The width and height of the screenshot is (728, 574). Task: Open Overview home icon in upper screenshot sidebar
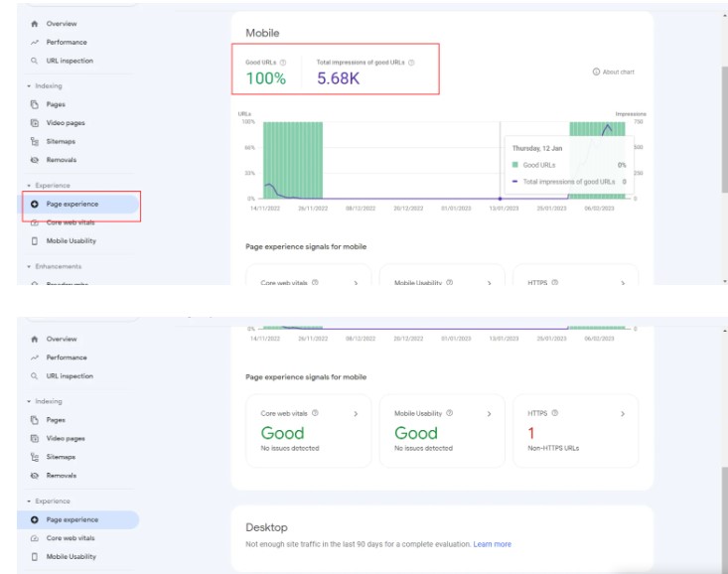pos(35,24)
